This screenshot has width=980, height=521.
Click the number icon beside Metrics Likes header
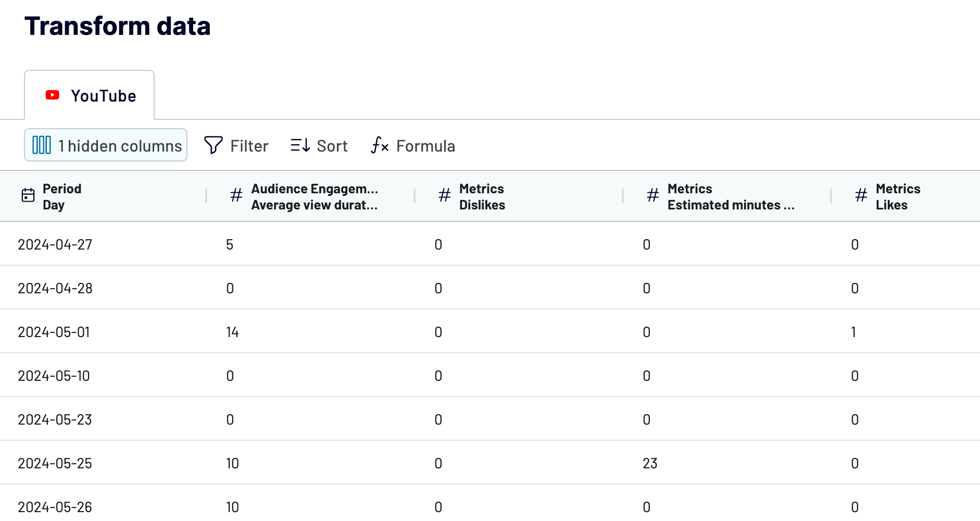(x=861, y=195)
